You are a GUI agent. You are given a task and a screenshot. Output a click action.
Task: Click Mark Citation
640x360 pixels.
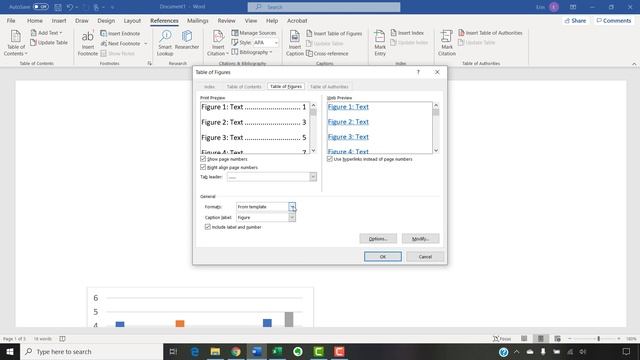tap(447, 43)
